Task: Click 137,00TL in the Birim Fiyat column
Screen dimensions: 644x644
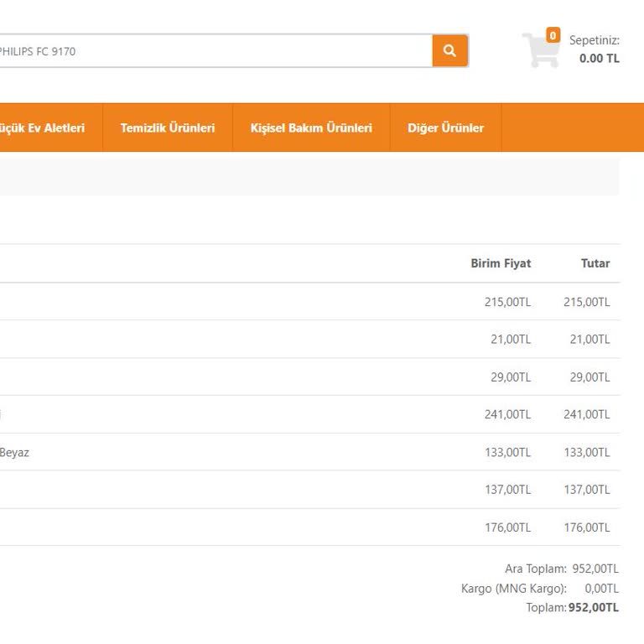Action: pos(507,490)
